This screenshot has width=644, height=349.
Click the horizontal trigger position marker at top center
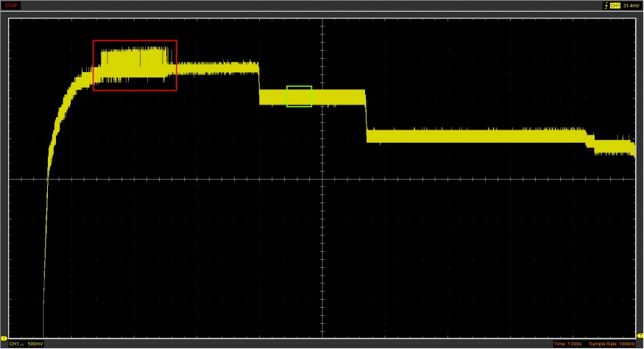coord(322,15)
